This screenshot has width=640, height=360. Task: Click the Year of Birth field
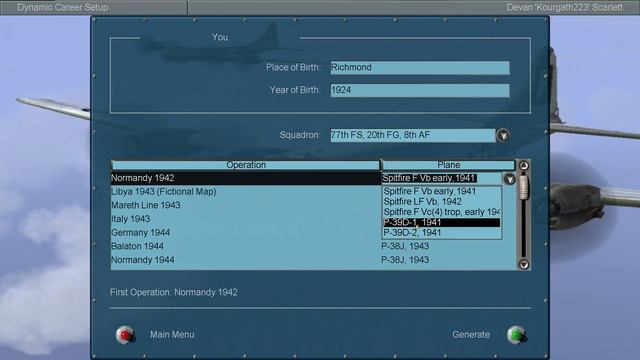[x=420, y=90]
